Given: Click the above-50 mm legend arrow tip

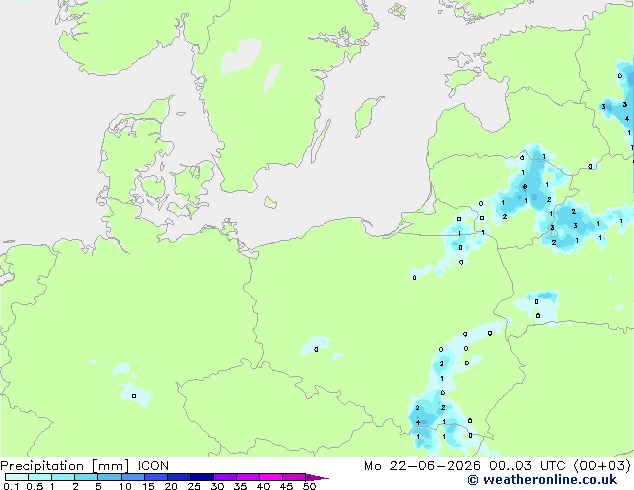Looking at the screenshot, I should pyautogui.click(x=317, y=477).
